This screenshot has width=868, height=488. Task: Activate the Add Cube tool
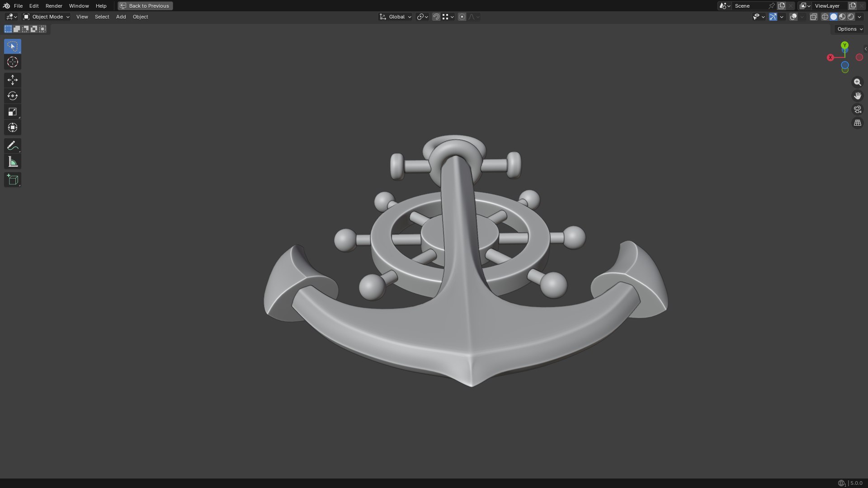pos(13,179)
